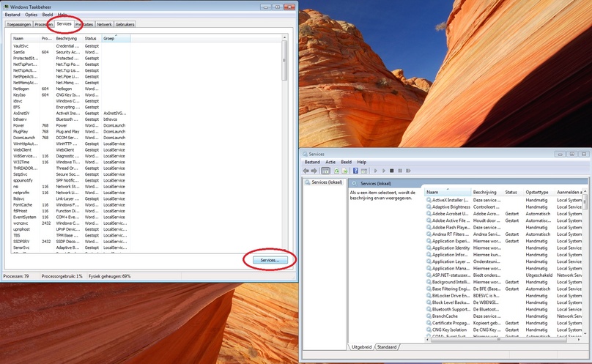Sort by the Opstarttype column header
The height and width of the screenshot is (364, 592).
(x=539, y=192)
